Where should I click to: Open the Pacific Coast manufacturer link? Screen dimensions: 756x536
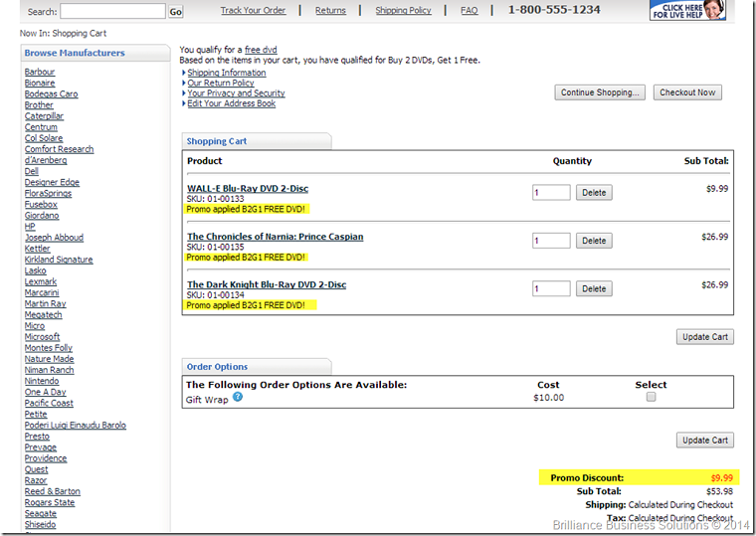(49, 403)
